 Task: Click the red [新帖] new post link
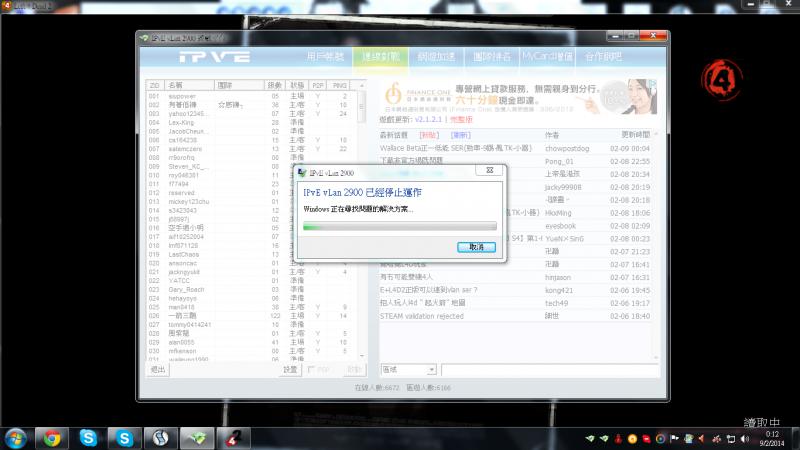pyautogui.click(x=429, y=135)
